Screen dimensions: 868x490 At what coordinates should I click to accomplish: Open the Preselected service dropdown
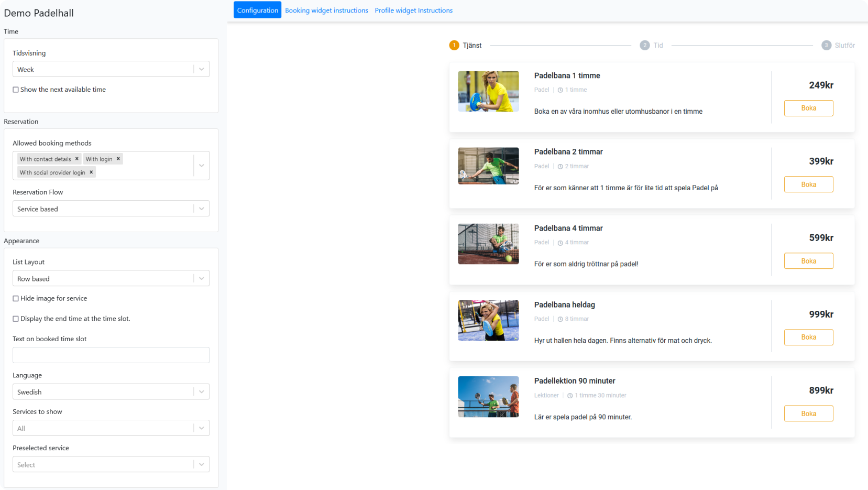(x=111, y=464)
